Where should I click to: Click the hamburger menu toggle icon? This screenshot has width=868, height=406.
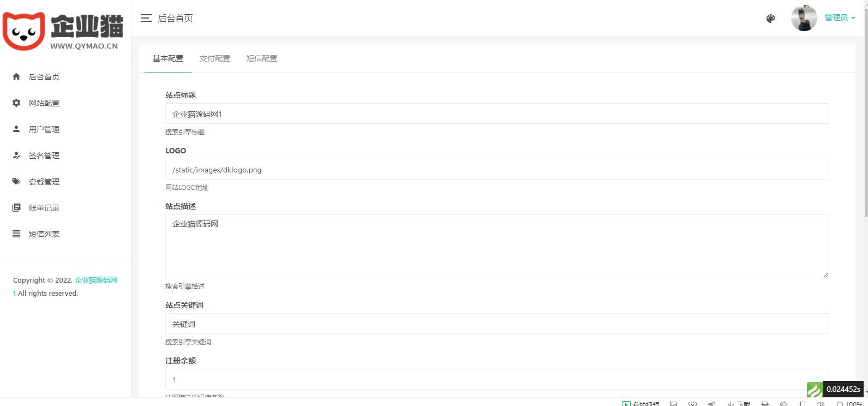(x=146, y=18)
